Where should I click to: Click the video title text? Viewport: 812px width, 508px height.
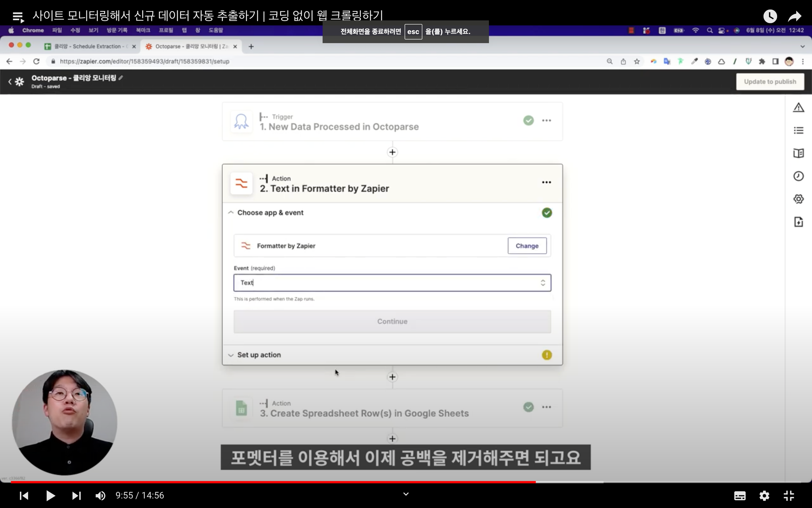(208, 15)
